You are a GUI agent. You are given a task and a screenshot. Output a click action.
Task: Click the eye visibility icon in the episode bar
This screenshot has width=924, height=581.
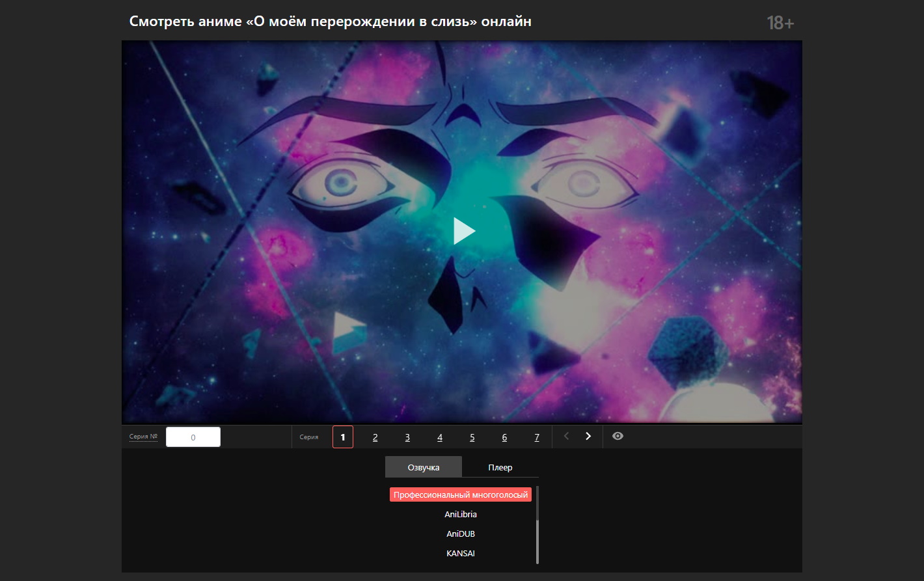[x=617, y=437]
